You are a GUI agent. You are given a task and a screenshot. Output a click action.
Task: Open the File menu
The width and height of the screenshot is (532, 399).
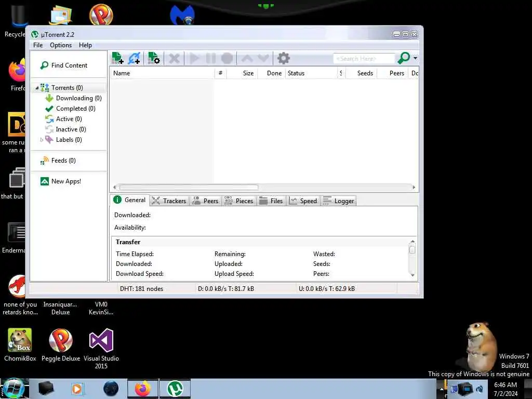(38, 45)
